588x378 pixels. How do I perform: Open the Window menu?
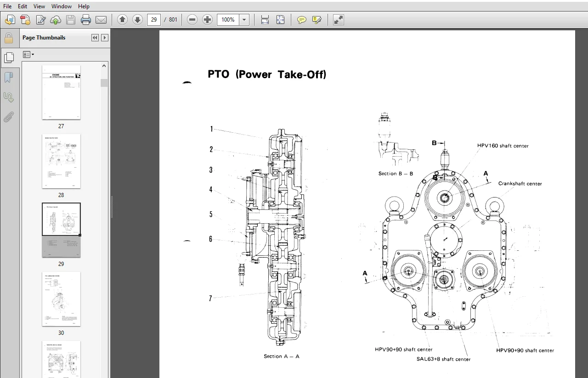click(62, 6)
